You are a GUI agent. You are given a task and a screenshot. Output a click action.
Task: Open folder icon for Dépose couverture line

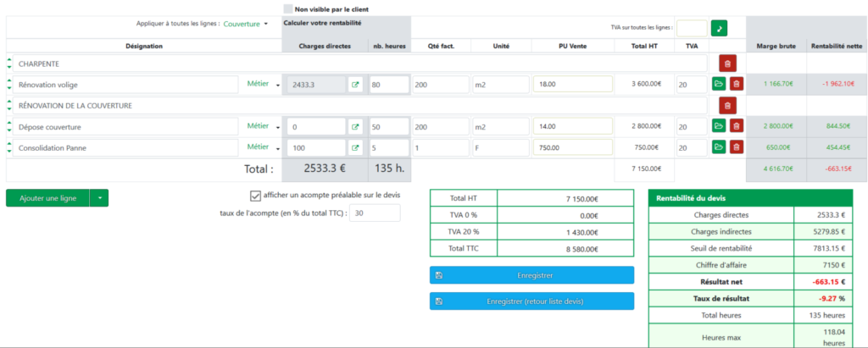(719, 126)
